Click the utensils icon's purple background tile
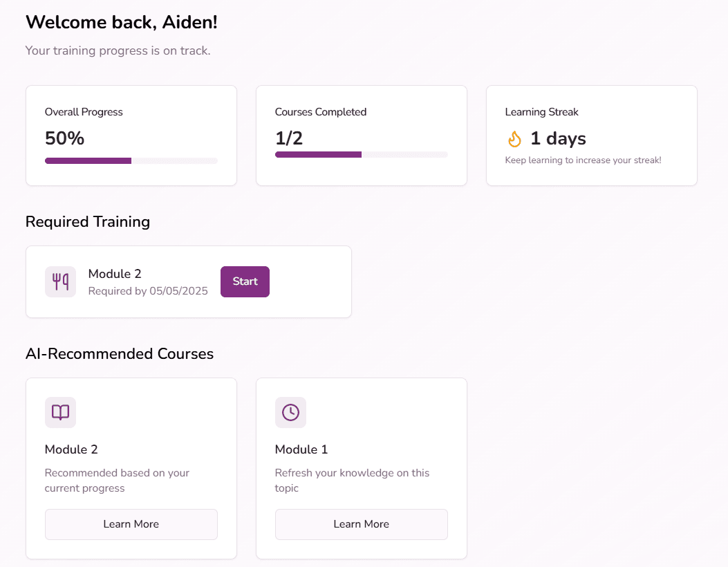 (x=60, y=281)
